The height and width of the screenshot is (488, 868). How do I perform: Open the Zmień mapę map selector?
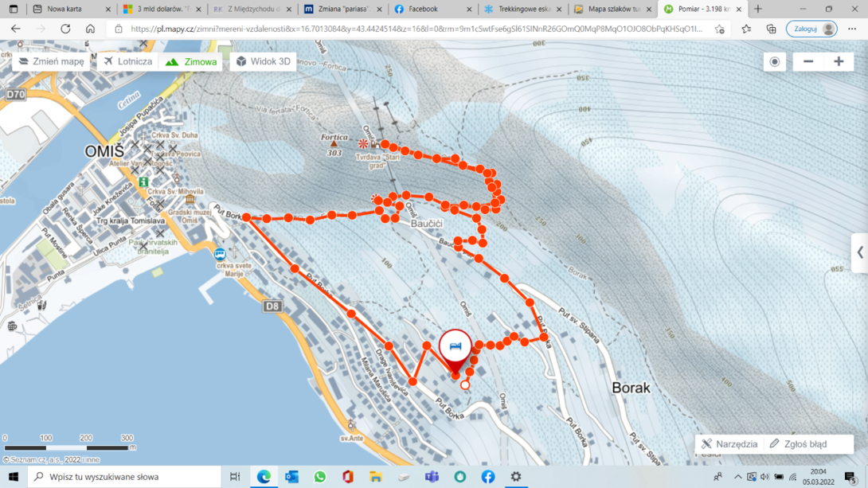pos(51,61)
